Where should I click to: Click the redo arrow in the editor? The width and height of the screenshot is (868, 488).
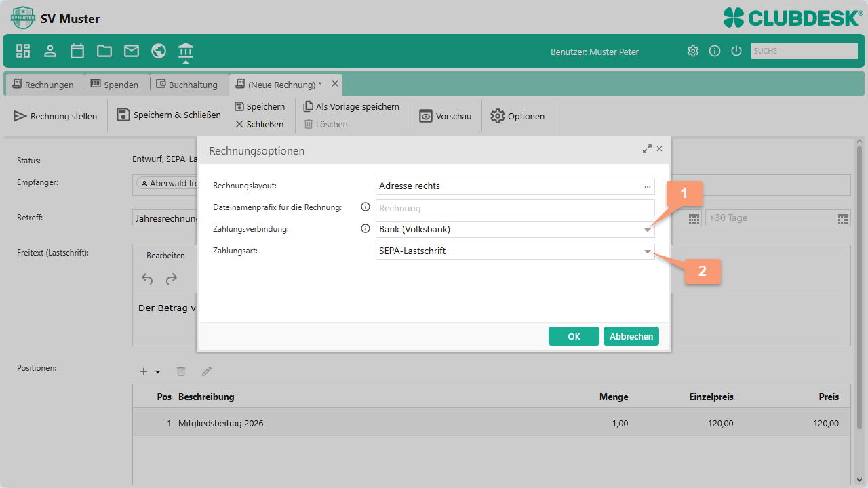click(x=172, y=278)
